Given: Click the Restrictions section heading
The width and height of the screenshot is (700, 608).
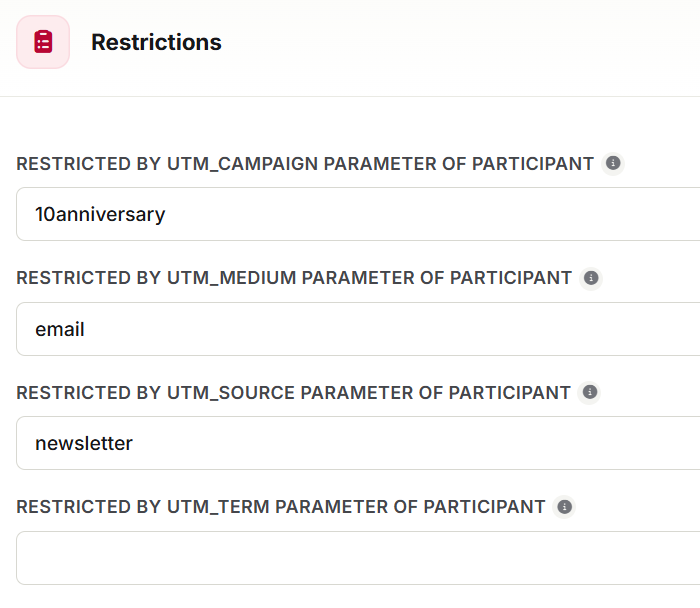Looking at the screenshot, I should point(156,42).
